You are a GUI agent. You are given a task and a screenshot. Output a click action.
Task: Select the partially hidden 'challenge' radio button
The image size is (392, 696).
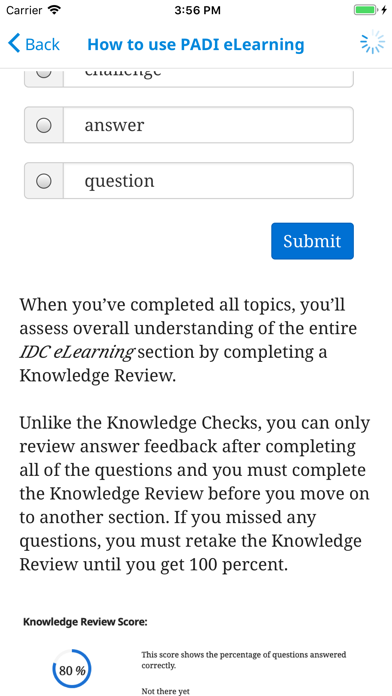(x=44, y=73)
